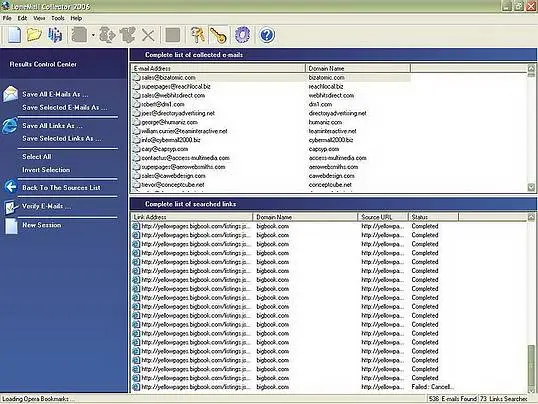Screen dimensions: 538x404
Task: Click the document icon on the sales@bizatomic.com row
Action: (137, 78)
